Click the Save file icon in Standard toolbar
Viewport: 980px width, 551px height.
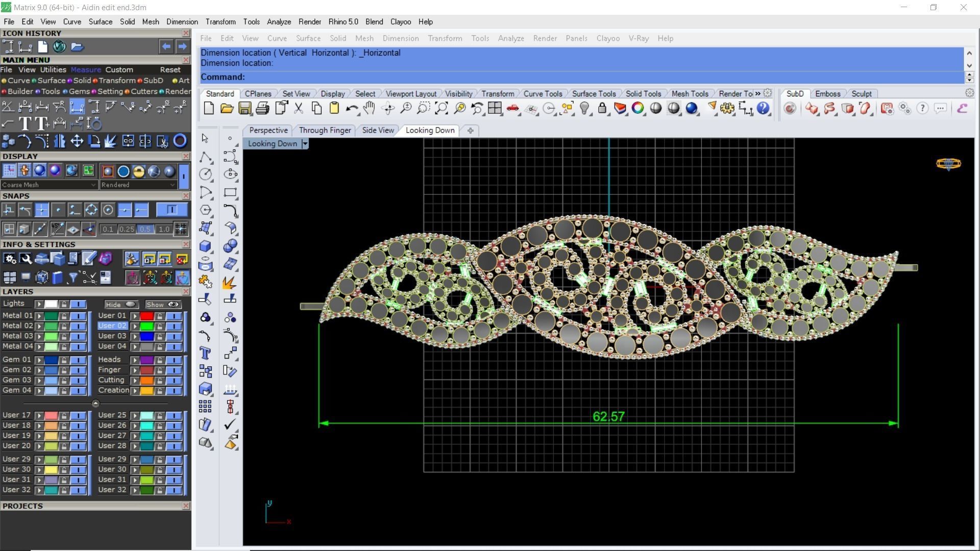(245, 108)
